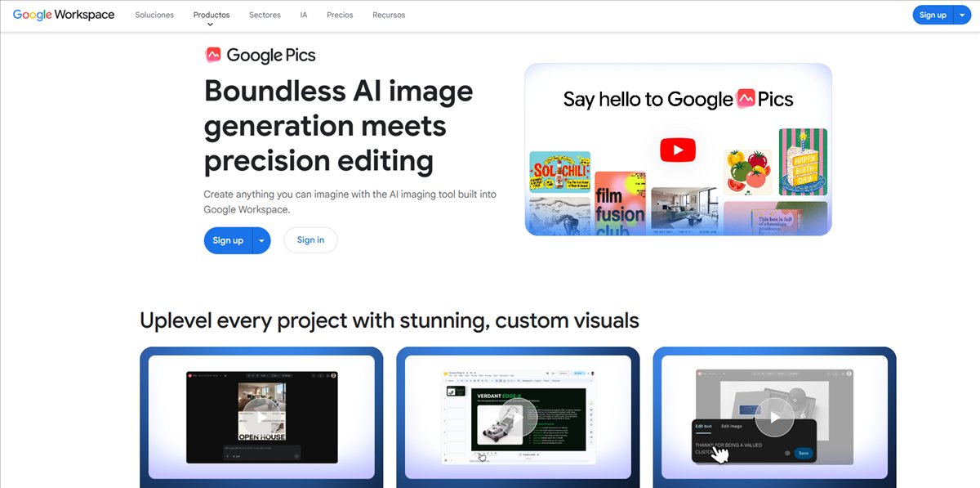The image size is (980, 488).
Task: Select the Edit text tab in demo
Action: pos(703,426)
